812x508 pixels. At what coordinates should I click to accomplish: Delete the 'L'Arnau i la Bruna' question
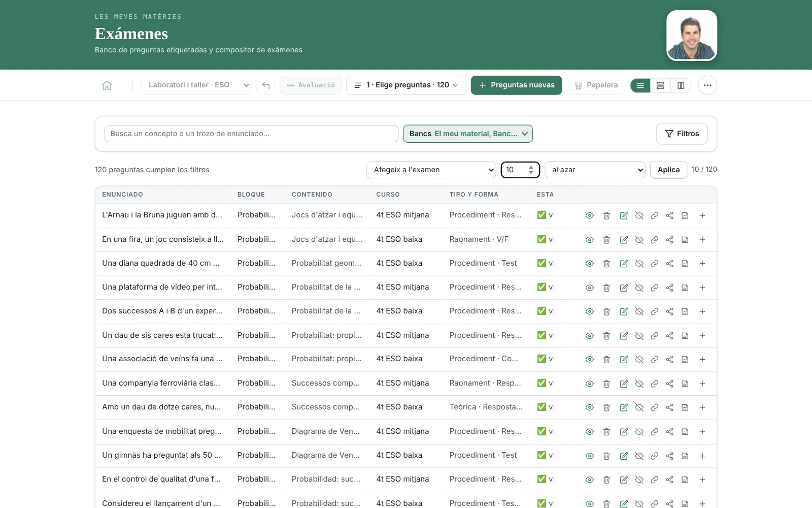click(606, 215)
